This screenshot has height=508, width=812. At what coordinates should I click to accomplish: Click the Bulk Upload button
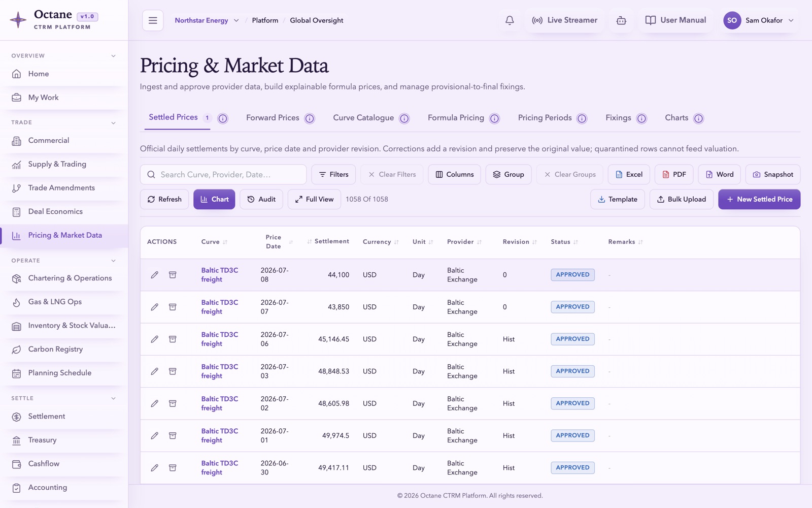tap(682, 199)
